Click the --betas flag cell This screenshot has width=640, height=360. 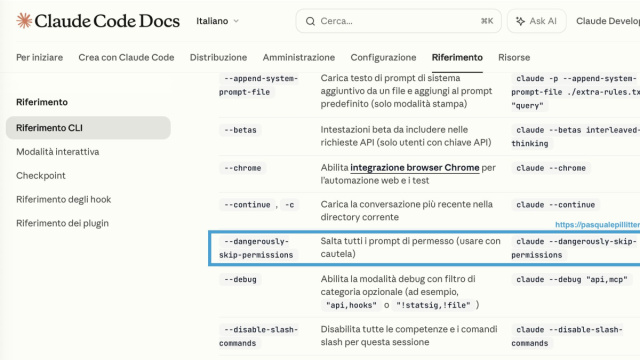click(240, 130)
